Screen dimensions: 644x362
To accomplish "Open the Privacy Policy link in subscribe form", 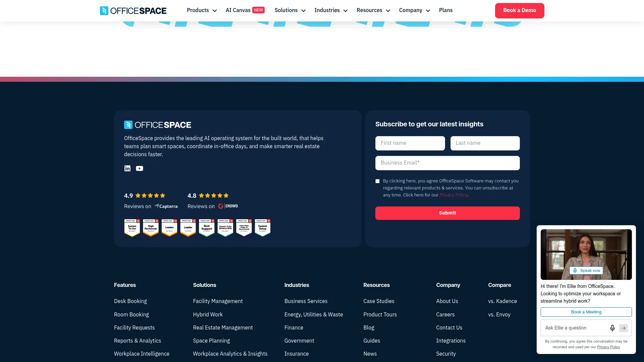I will point(453,195).
